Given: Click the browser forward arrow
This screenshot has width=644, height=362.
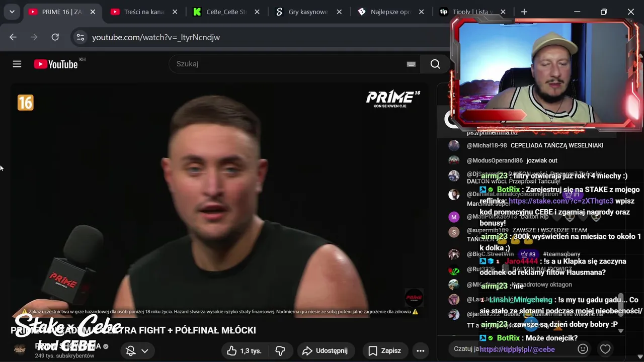Looking at the screenshot, I should [34, 37].
